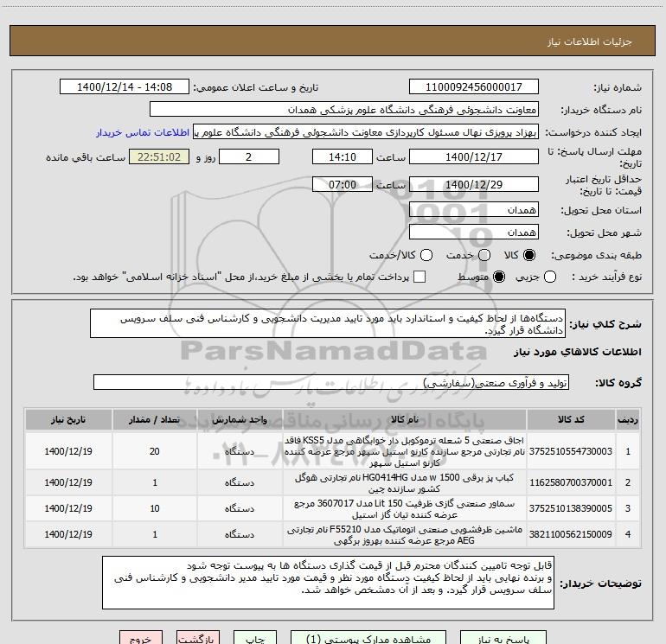The height and width of the screenshot is (644, 666).
Task: Toggle the اسناد خزانه اسلامی payment checkbox
Action: click(x=419, y=277)
